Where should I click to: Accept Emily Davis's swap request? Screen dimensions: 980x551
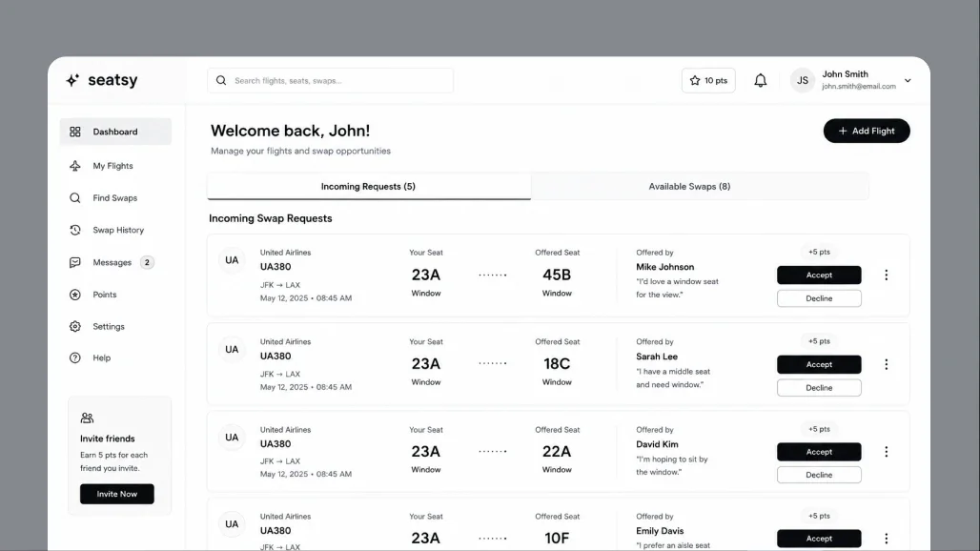point(819,539)
